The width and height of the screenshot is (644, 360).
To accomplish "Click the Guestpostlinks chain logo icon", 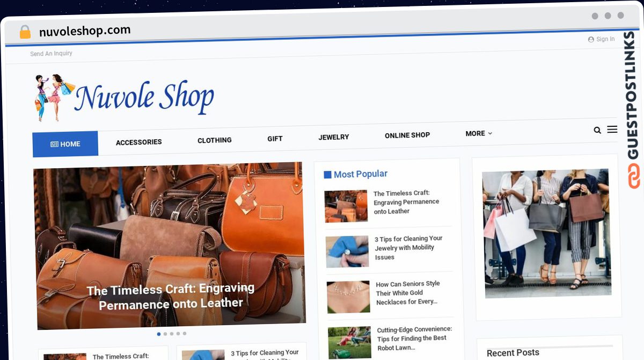I will (x=634, y=176).
